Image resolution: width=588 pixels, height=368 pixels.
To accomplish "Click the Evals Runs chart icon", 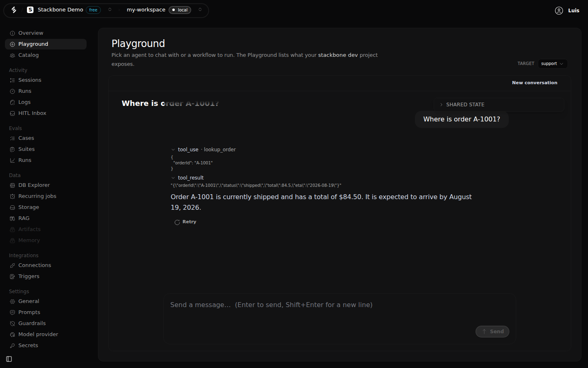I will pyautogui.click(x=12, y=160).
